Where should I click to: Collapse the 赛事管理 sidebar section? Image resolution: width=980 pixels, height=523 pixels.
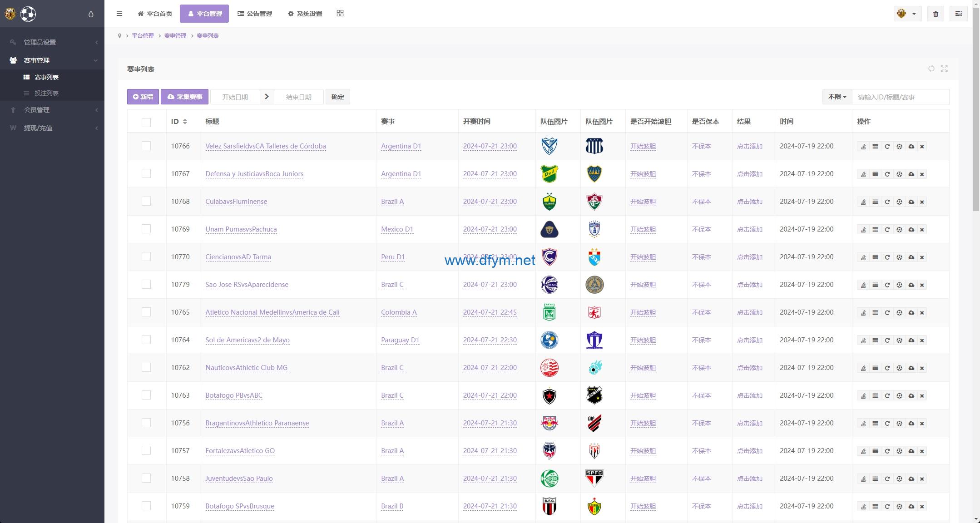tap(52, 60)
